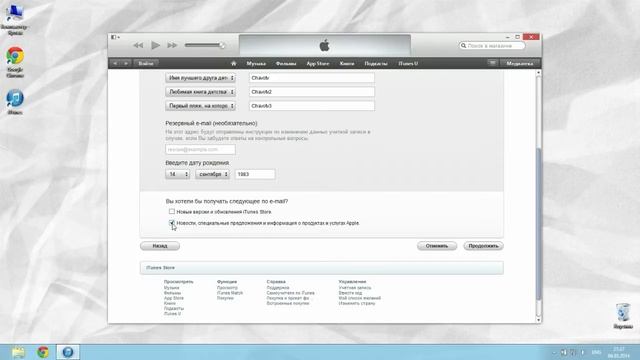Open the Подкасты tab in the store bar
Screen dimensions: 640x360
tap(376, 63)
